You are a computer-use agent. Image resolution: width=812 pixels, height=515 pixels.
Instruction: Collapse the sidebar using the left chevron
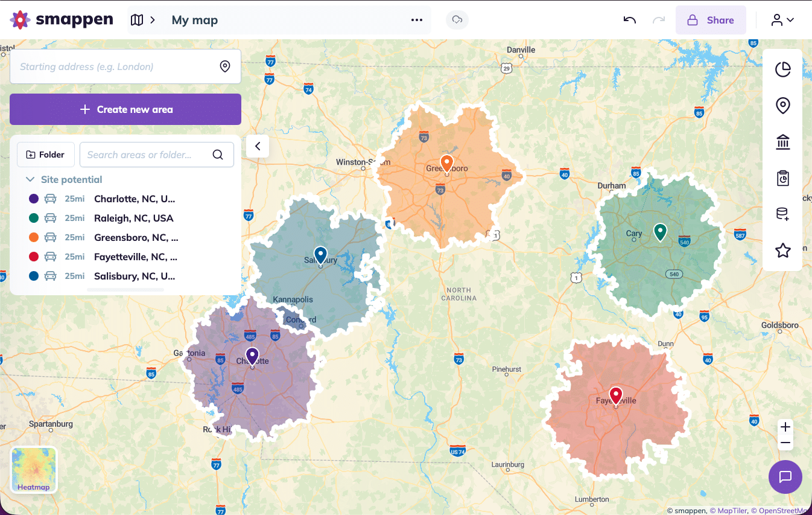click(x=258, y=146)
